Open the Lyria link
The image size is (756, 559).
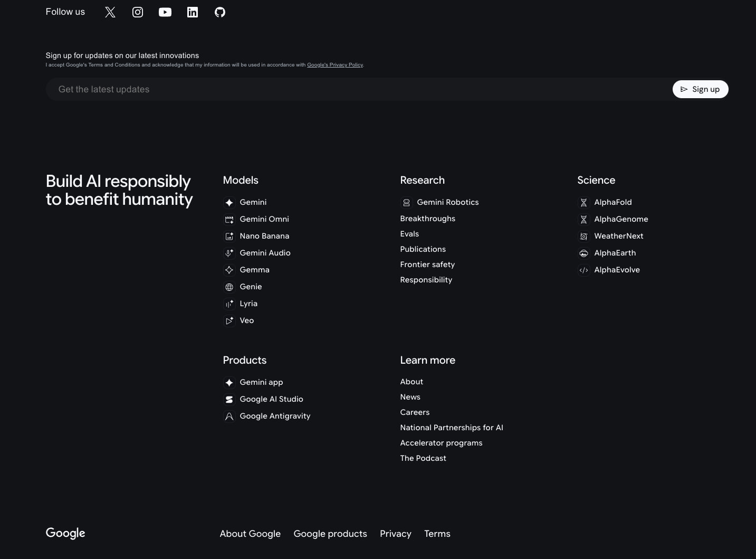coord(248,304)
